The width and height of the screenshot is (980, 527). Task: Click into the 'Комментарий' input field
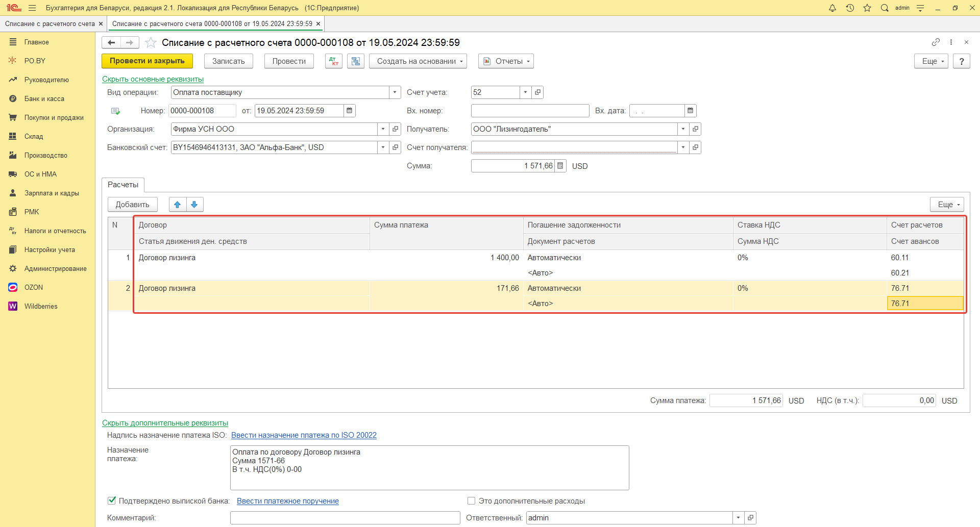(x=345, y=518)
